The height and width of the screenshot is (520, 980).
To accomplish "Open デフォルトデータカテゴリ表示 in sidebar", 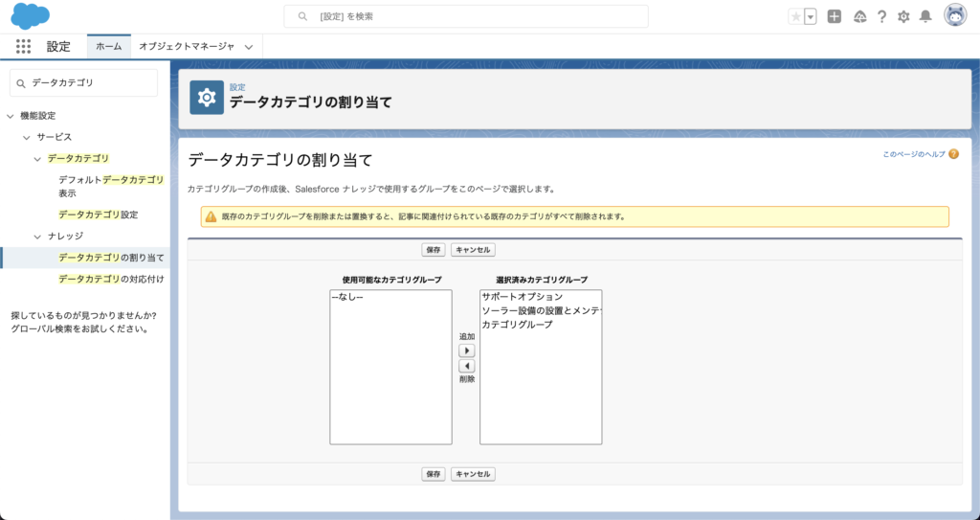I will point(111,187).
